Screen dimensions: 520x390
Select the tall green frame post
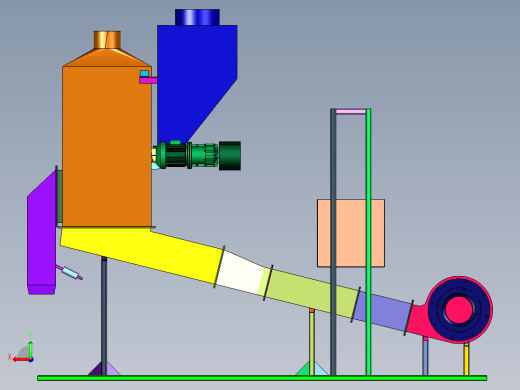(368, 242)
